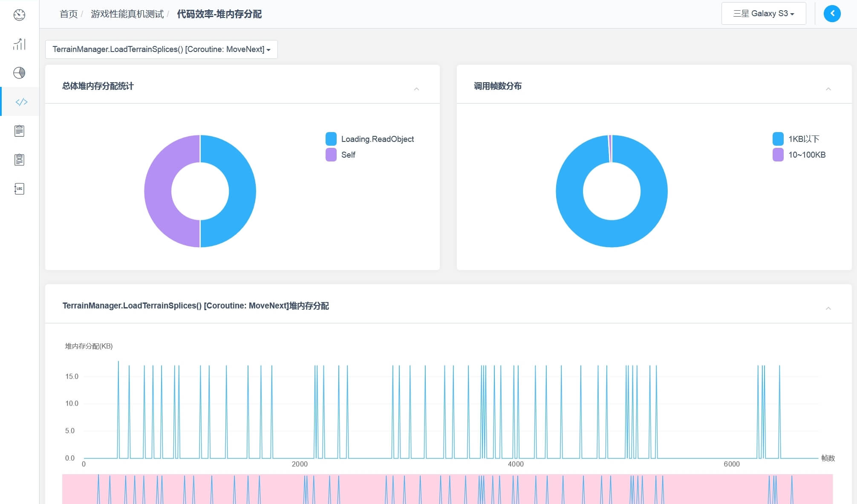Viewport: 857px width, 504px height.
Task: Select the code efficiency sidebar icon
Action: [x=21, y=102]
